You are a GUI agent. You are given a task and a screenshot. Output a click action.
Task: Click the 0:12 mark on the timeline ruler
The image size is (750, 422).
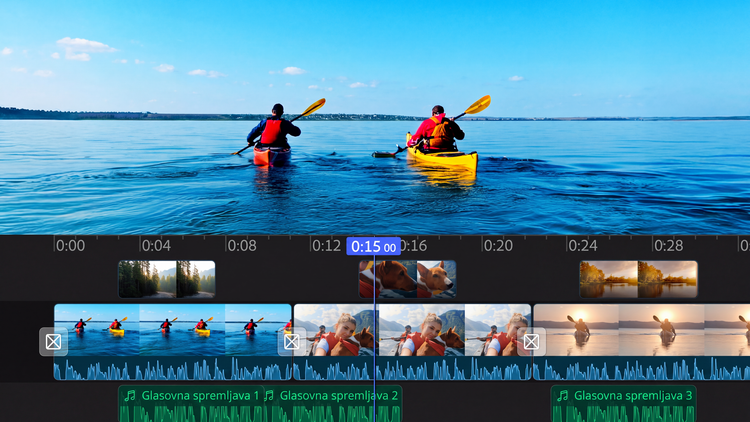[x=327, y=246]
